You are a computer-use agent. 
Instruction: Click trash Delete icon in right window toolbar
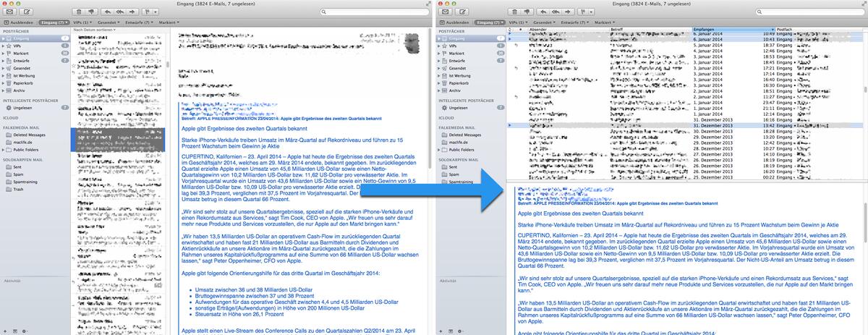(x=513, y=12)
